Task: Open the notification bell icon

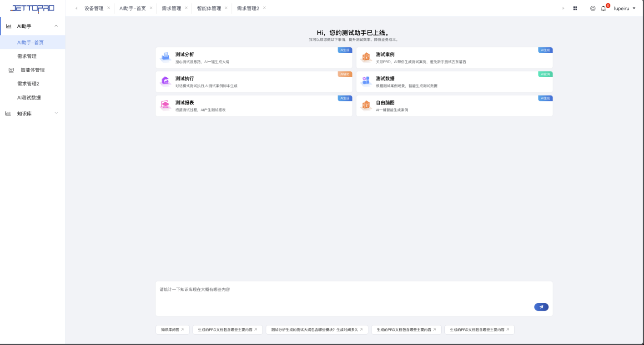Action: (604, 8)
